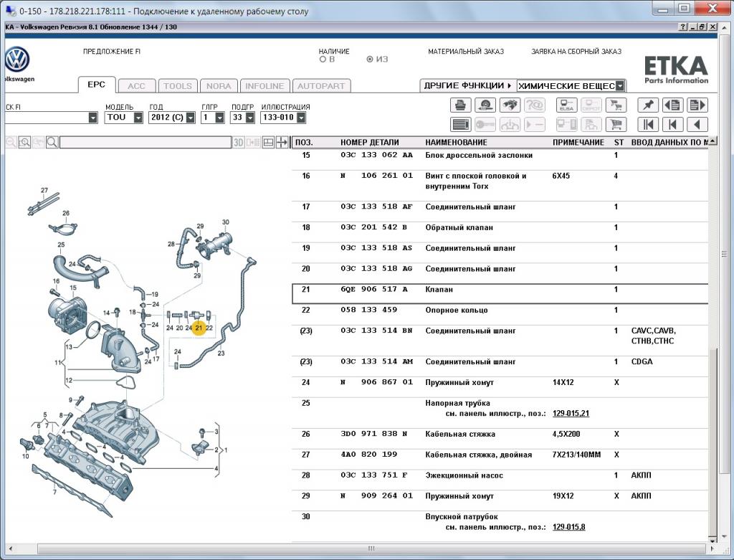Select the 'ИЗ' availability radio button
Viewport: 734px width, 560px height.
click(x=370, y=60)
